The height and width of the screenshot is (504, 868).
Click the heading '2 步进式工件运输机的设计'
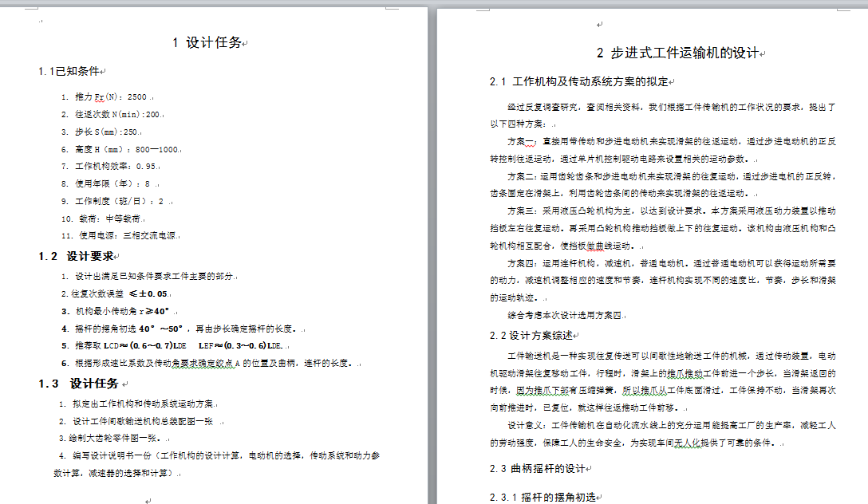point(677,53)
